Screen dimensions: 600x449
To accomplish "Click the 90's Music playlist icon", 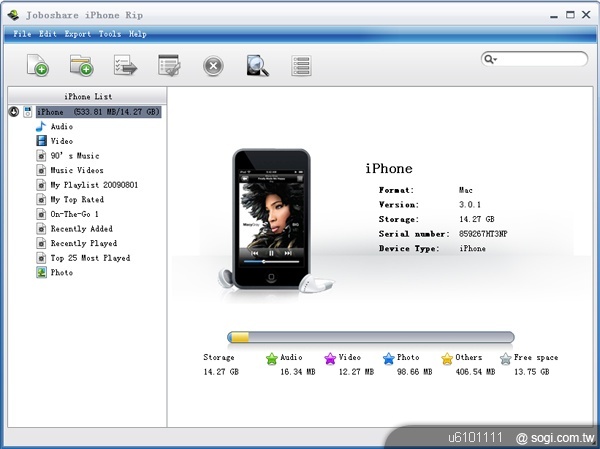I will [x=41, y=156].
